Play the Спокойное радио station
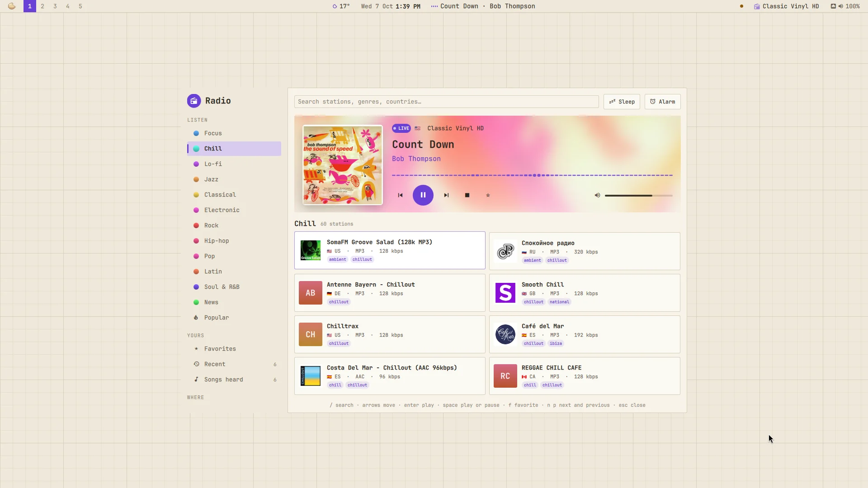This screenshot has height=488, width=868. click(585, 251)
